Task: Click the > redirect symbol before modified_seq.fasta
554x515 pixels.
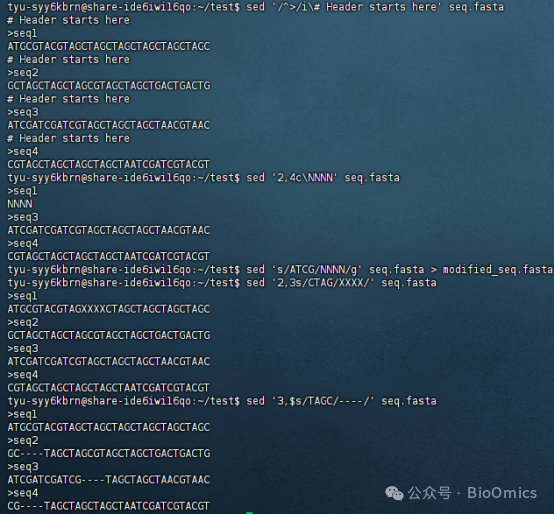Action: (x=434, y=270)
